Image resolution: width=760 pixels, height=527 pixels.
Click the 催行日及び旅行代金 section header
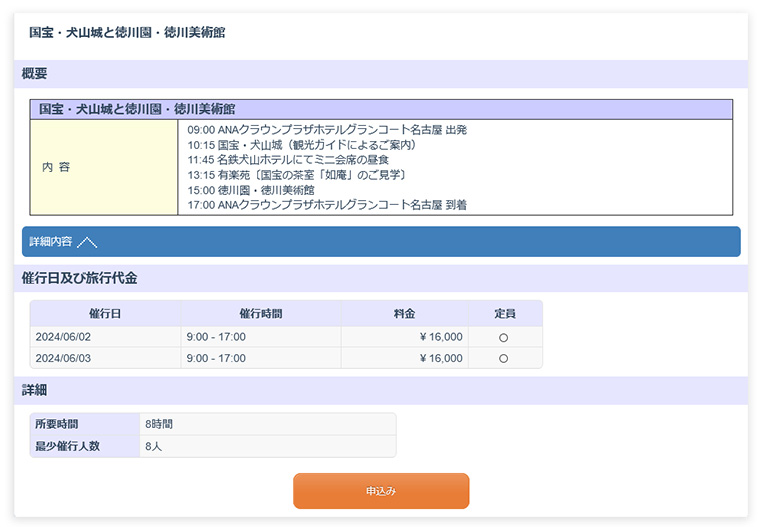click(x=79, y=278)
